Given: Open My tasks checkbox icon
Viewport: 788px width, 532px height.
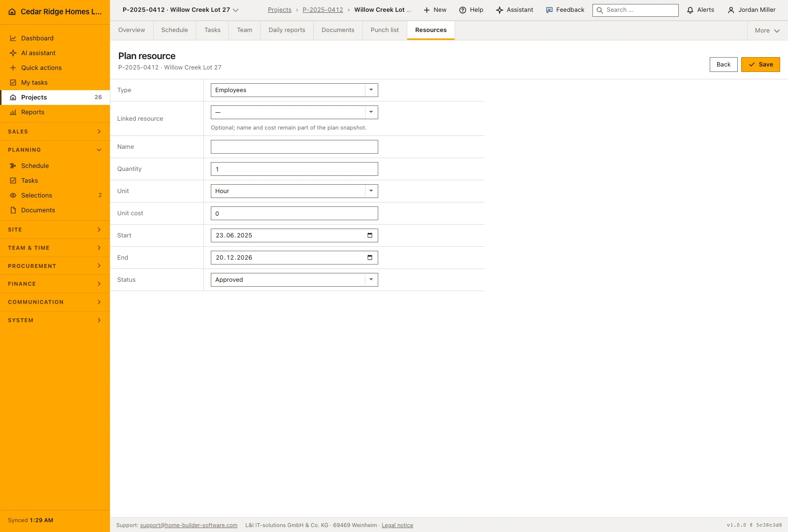Looking at the screenshot, I should click(13, 83).
